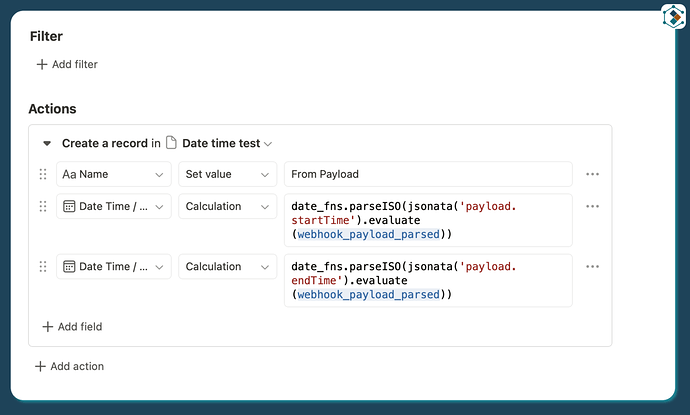The height and width of the screenshot is (415, 690).
Task: Click the calendar icon in the startTime row
Action: point(69,206)
